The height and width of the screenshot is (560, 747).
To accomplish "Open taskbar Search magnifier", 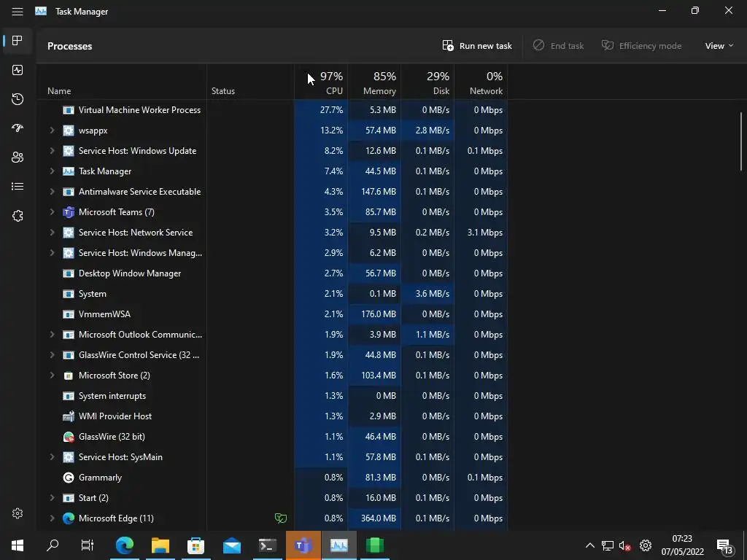I will tap(53, 545).
